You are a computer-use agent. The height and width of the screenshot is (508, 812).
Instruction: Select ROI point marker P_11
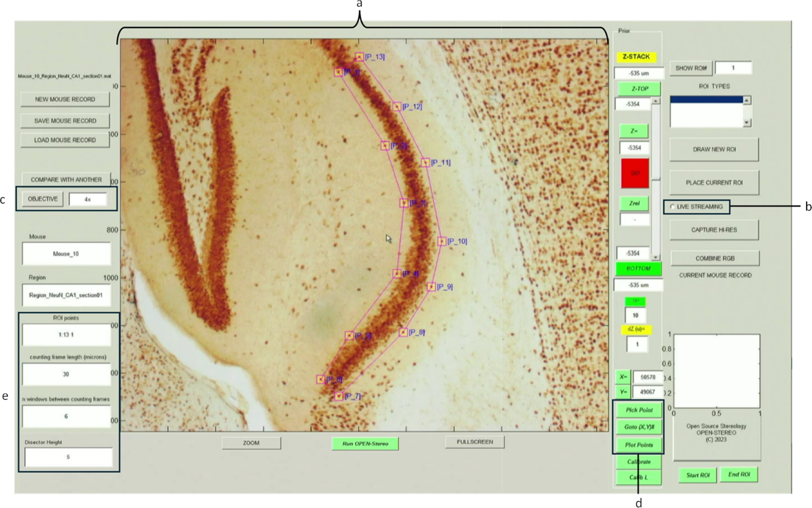(x=425, y=163)
